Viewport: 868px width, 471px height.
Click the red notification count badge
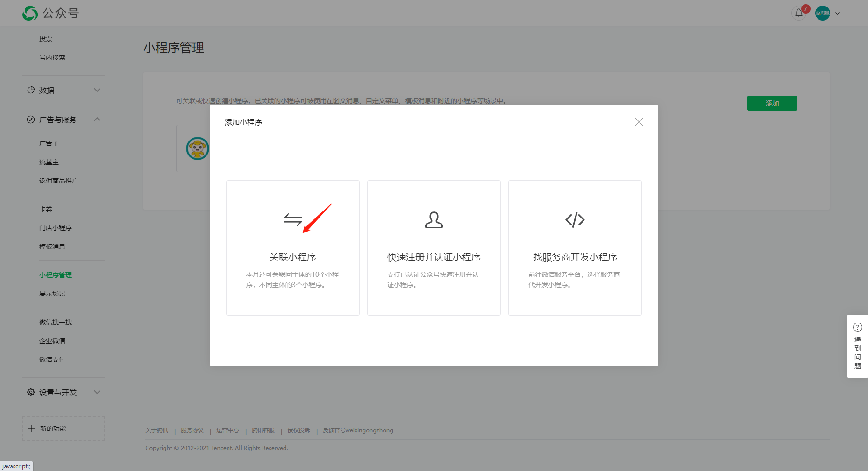coord(805,9)
